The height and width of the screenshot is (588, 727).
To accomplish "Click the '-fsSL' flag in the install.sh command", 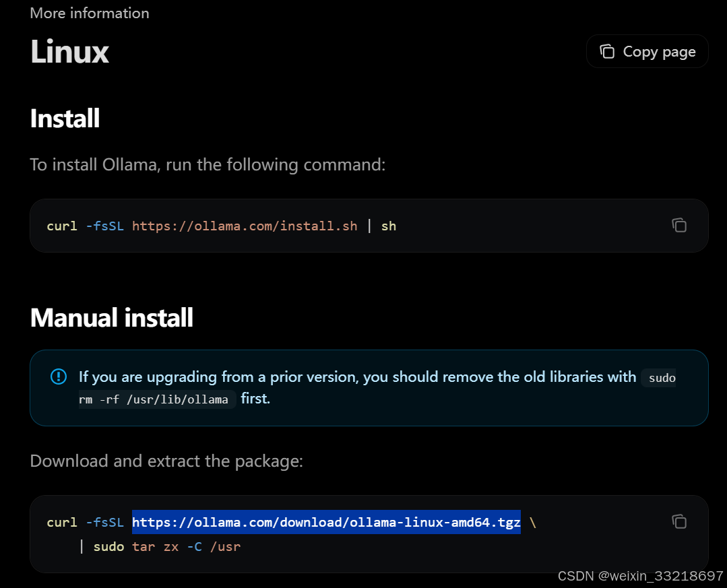I will [105, 226].
